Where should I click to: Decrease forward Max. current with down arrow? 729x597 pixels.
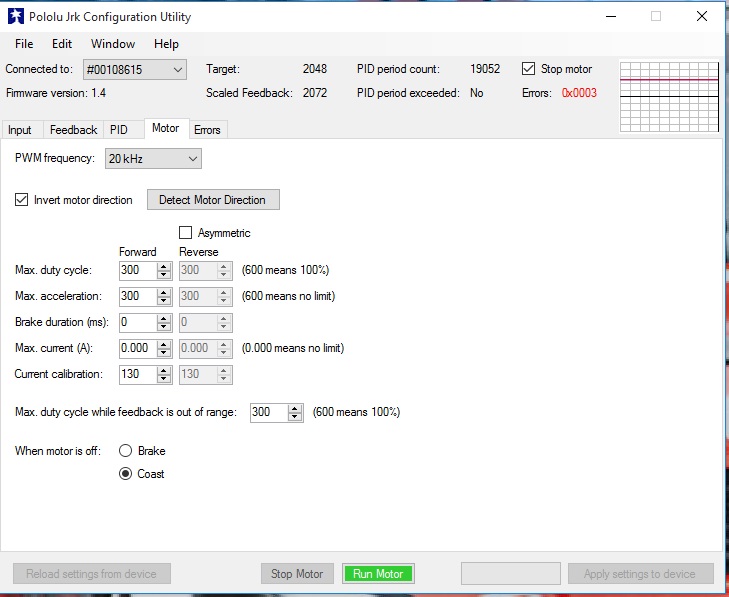pos(164,353)
